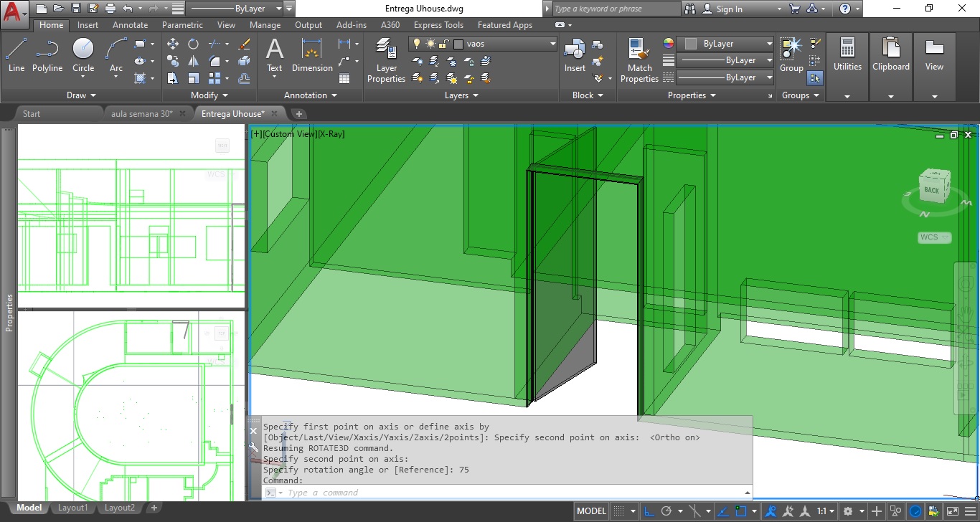Toggle Clean Screen in status bar
980x522 pixels.
click(x=952, y=511)
